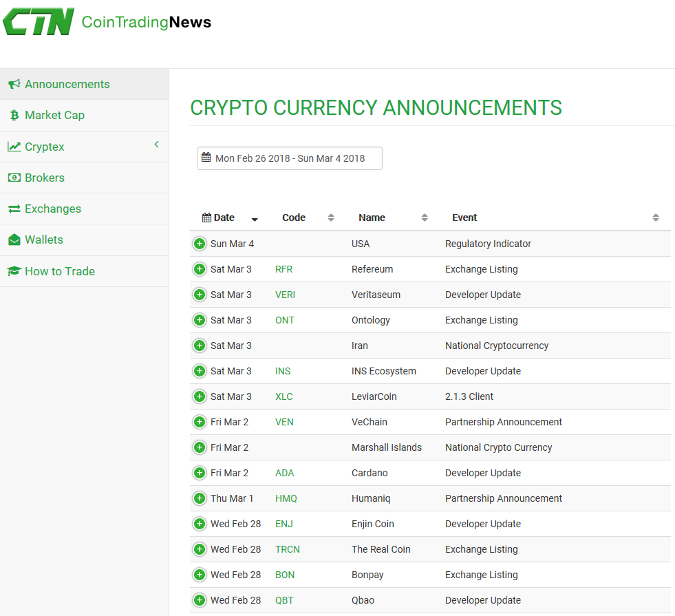Sort by the Date column arrow
The width and height of the screenshot is (675, 616).
tap(255, 219)
